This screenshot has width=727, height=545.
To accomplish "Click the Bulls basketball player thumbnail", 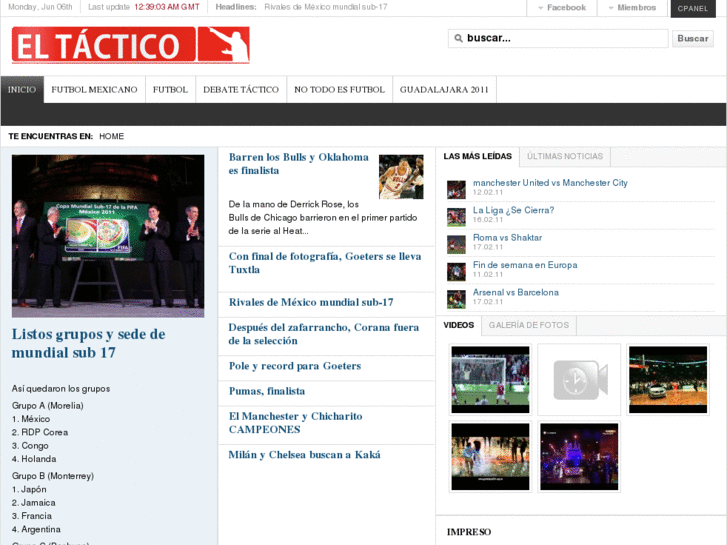I will (401, 177).
